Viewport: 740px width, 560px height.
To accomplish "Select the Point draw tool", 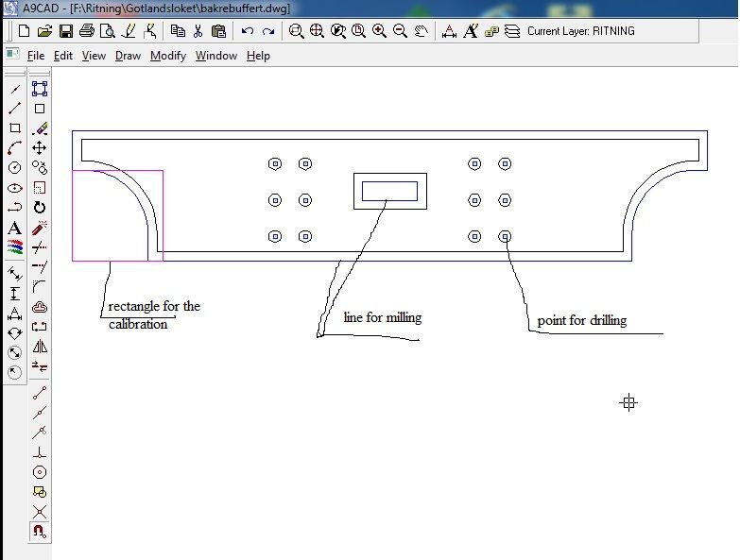I will (x=15, y=89).
